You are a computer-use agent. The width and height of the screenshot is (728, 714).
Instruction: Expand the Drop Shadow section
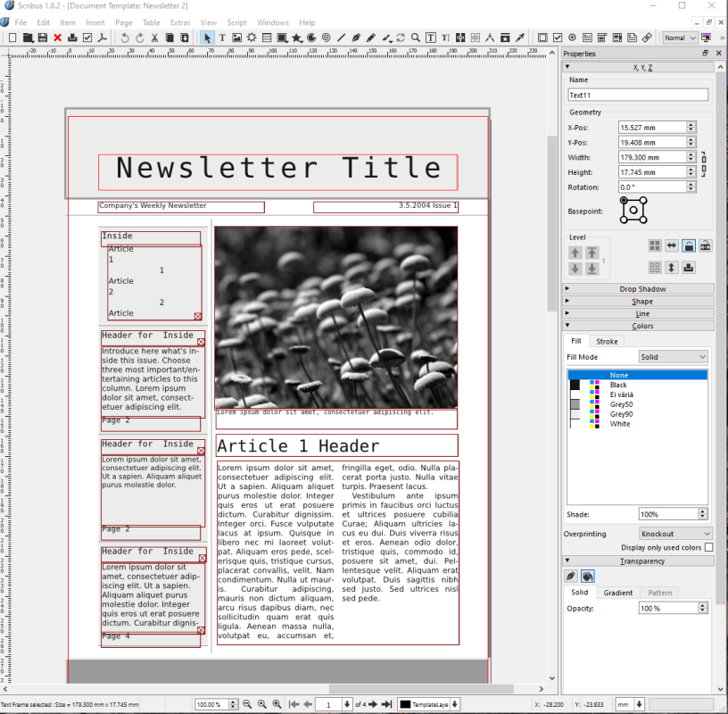[642, 289]
